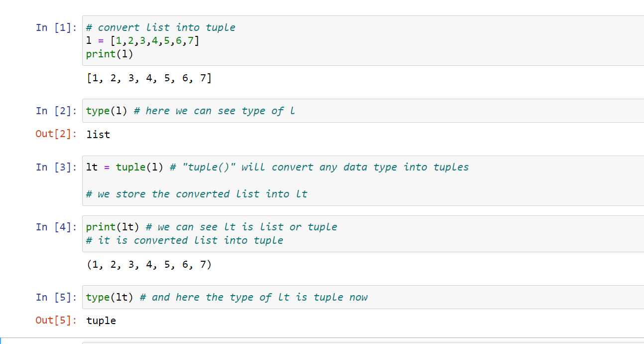Click the list output [1, 2, 3, 4, 5, 6, 7]
Screen dimensions: 644x344
coord(149,78)
